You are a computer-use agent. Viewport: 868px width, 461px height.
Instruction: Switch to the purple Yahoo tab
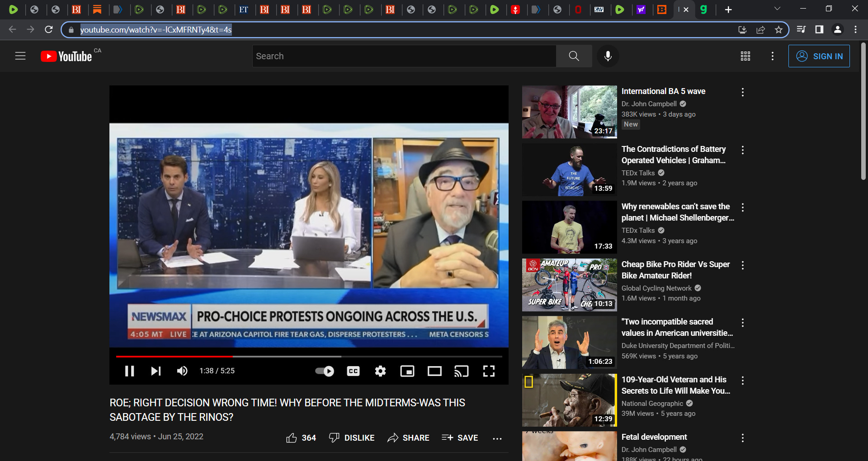(x=641, y=9)
